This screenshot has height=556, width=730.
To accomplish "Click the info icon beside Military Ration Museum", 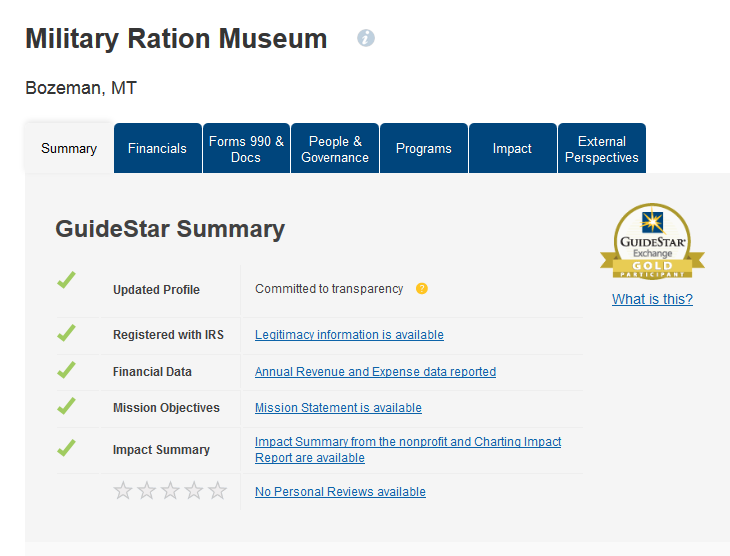I will (366, 38).
